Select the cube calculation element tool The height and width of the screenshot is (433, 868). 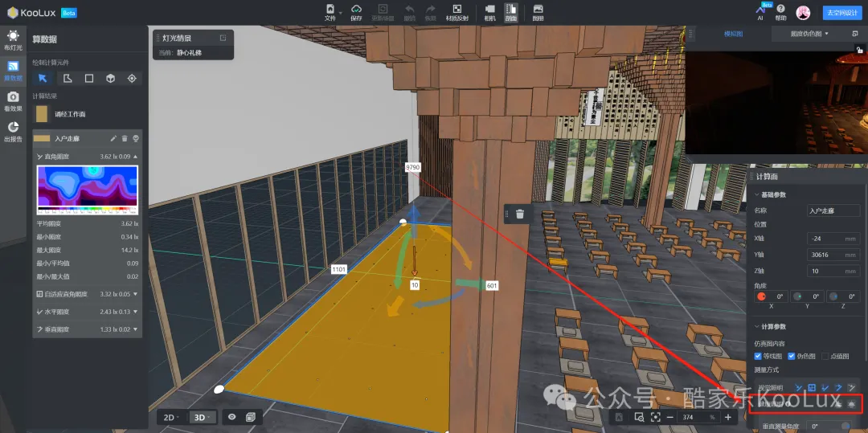coord(111,78)
